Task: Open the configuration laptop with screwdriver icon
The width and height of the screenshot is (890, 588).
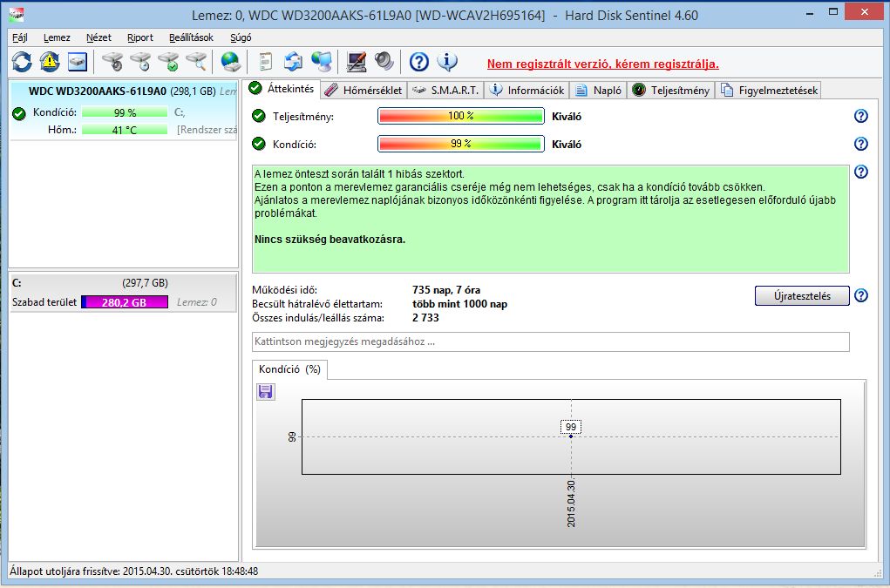Action: click(x=356, y=62)
